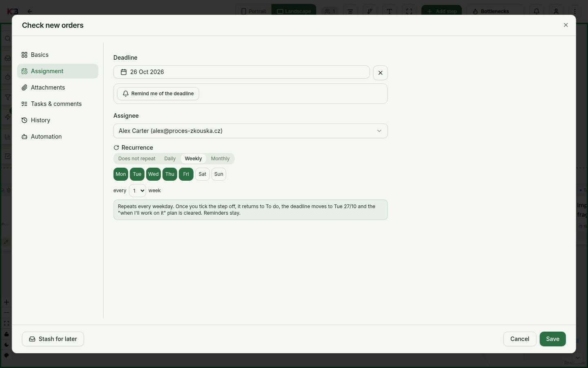Click the align center icon in top bar
The image size is (588, 368).
(x=350, y=11)
